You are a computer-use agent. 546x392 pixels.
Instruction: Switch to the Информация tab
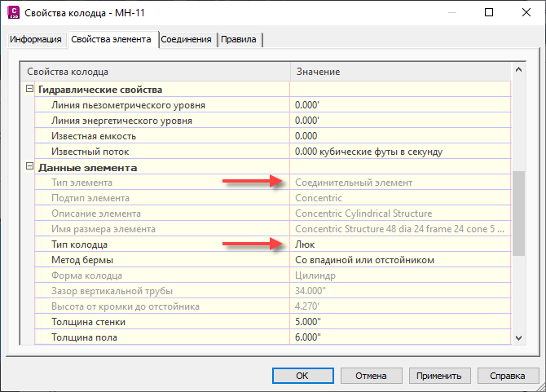[x=36, y=39]
